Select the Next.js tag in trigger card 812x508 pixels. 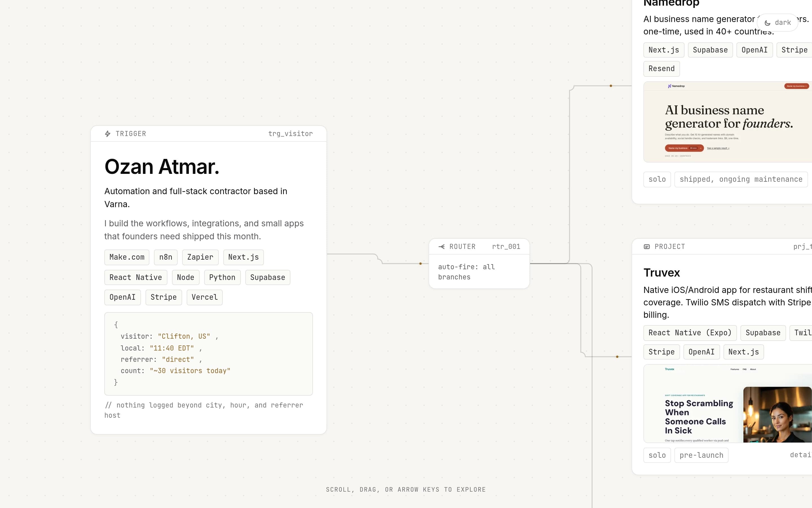(244, 257)
